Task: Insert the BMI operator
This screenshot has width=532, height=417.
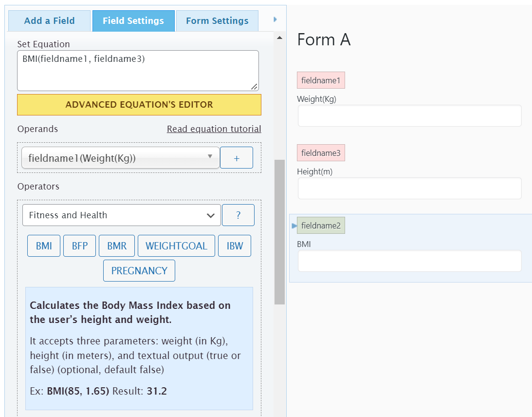Action: 44,246
